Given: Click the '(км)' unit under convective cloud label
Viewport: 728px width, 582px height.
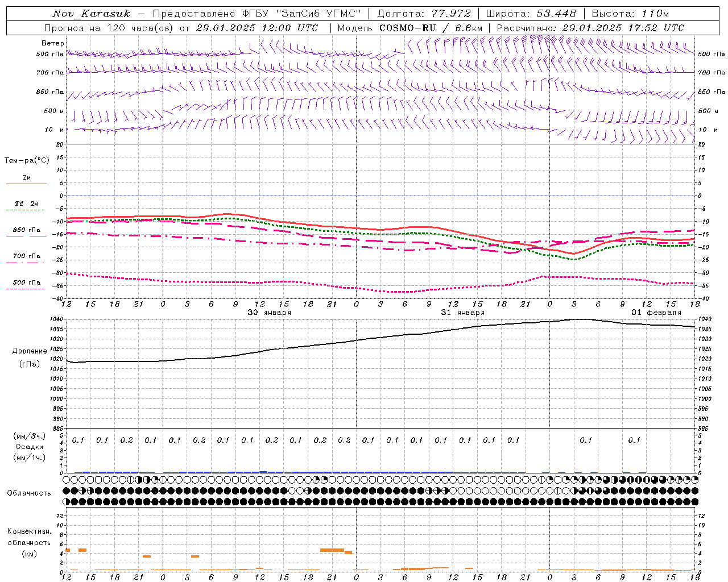Looking at the screenshot, I should pyautogui.click(x=29, y=554).
